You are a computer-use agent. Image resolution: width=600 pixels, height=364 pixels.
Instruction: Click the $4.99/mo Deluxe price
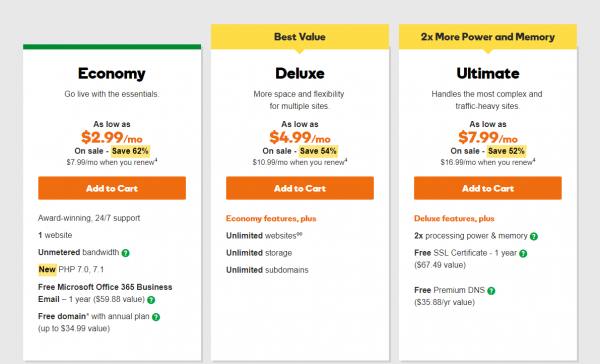[300, 137]
